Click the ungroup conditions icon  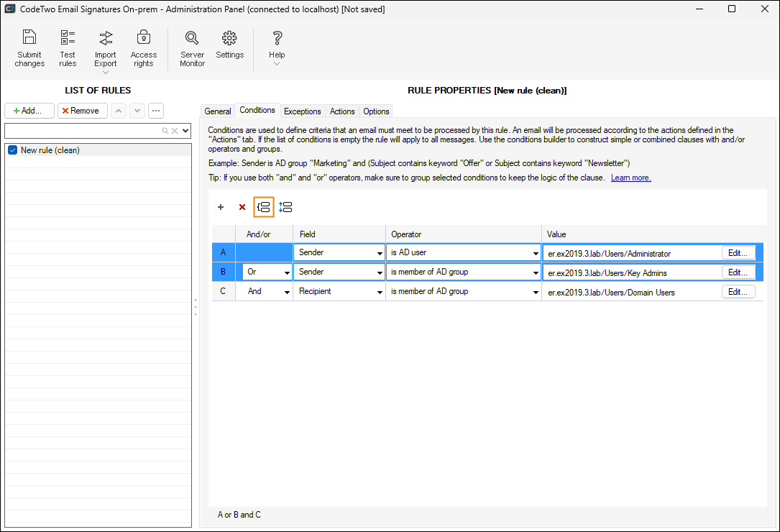(x=285, y=207)
